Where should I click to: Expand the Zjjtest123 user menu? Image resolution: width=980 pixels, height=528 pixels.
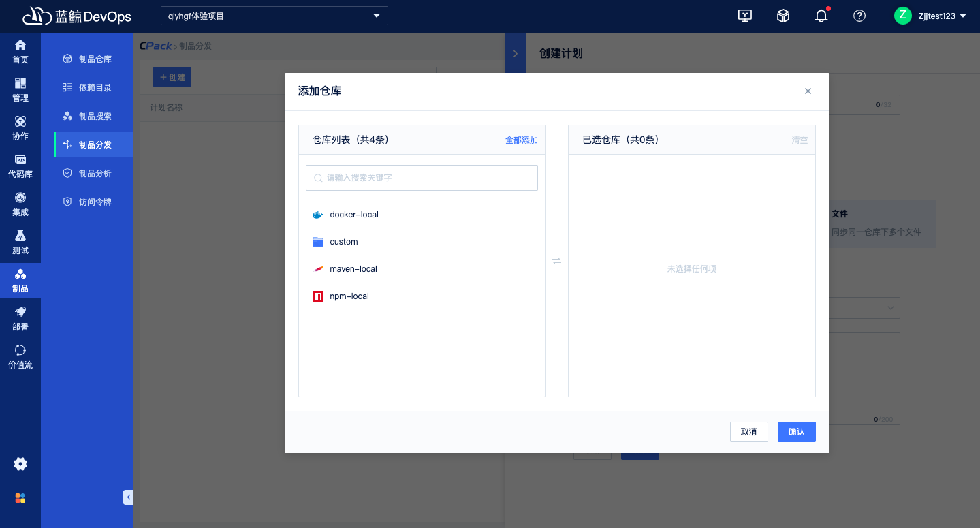(943, 16)
